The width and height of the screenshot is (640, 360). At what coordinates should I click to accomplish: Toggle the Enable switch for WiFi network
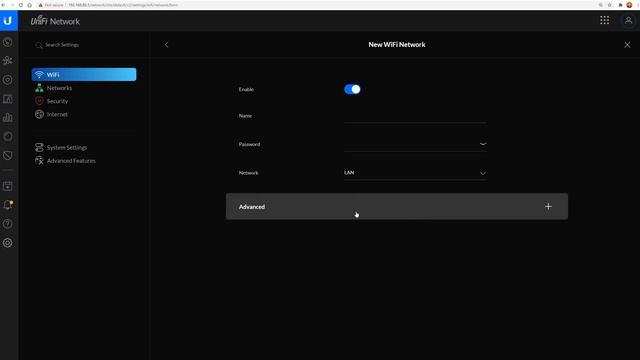352,89
